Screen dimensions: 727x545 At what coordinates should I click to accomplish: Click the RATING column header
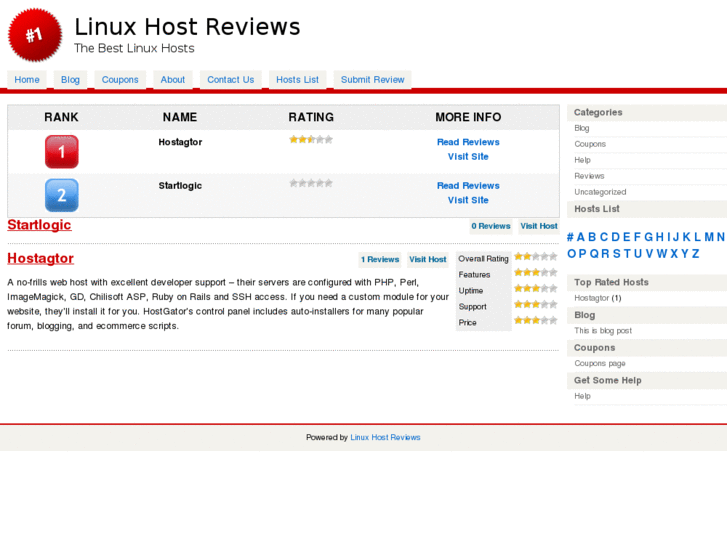(311, 117)
